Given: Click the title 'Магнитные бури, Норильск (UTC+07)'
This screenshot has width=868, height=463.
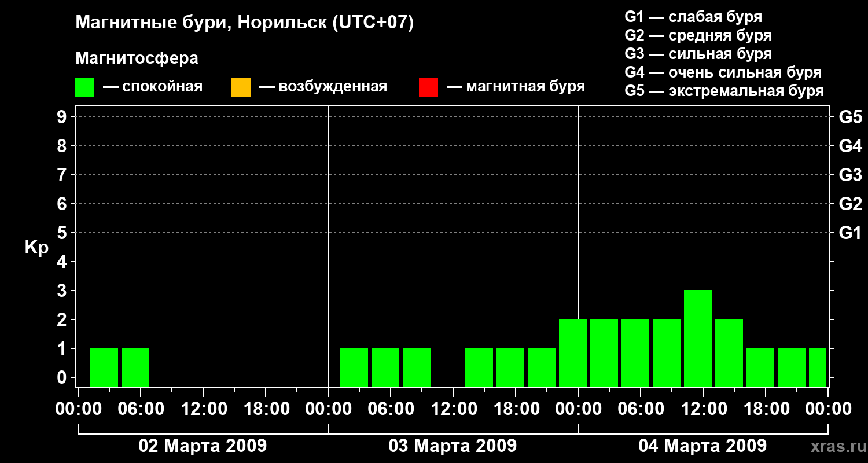Looking at the screenshot, I should (245, 23).
